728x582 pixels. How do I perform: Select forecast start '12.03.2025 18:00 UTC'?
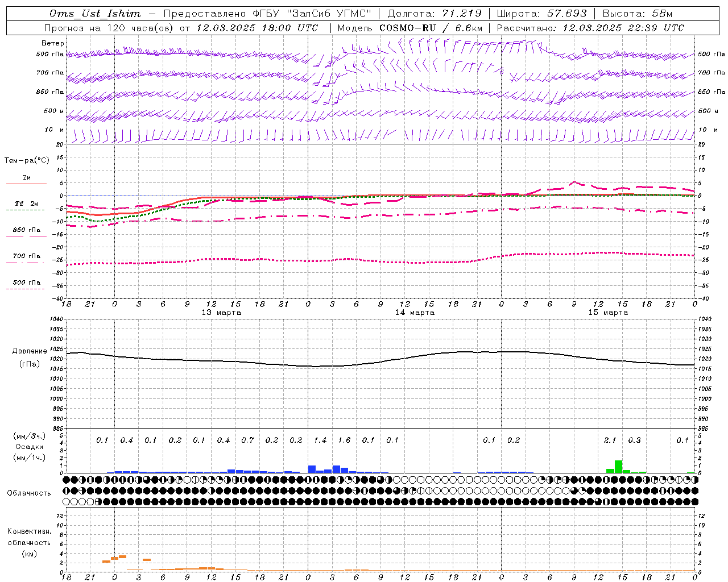coord(257,28)
